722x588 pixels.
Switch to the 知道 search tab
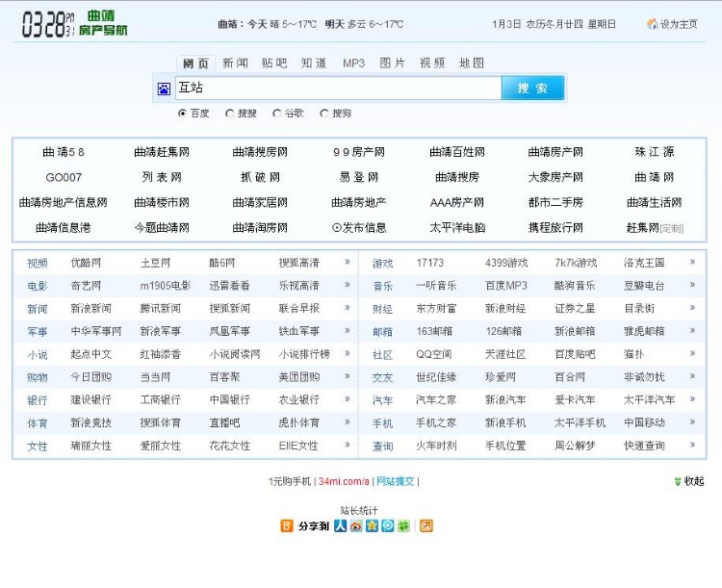tap(314, 64)
